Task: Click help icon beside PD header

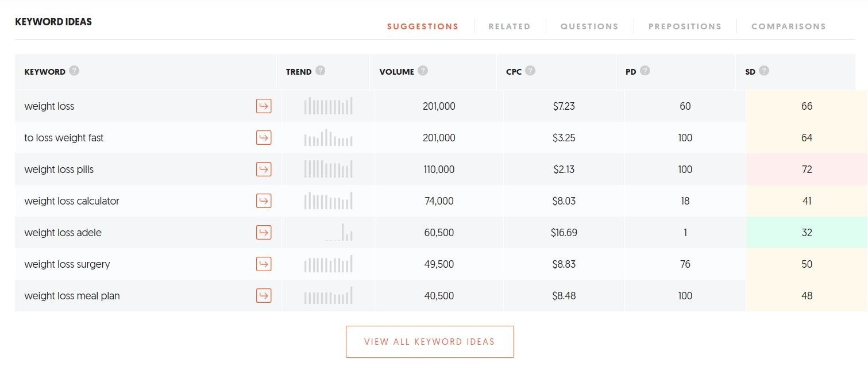Action: 645,71
